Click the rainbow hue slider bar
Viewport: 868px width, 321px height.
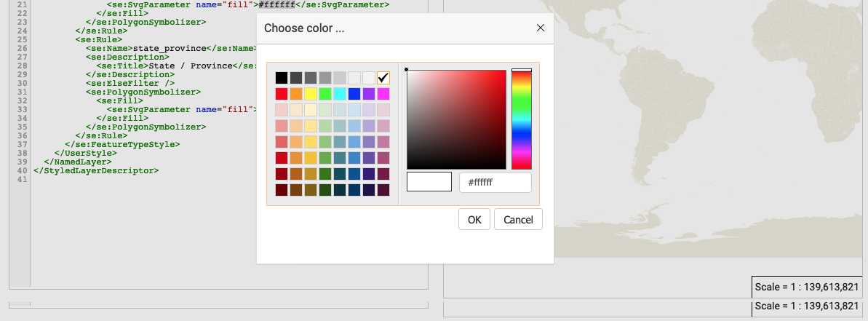tap(522, 119)
